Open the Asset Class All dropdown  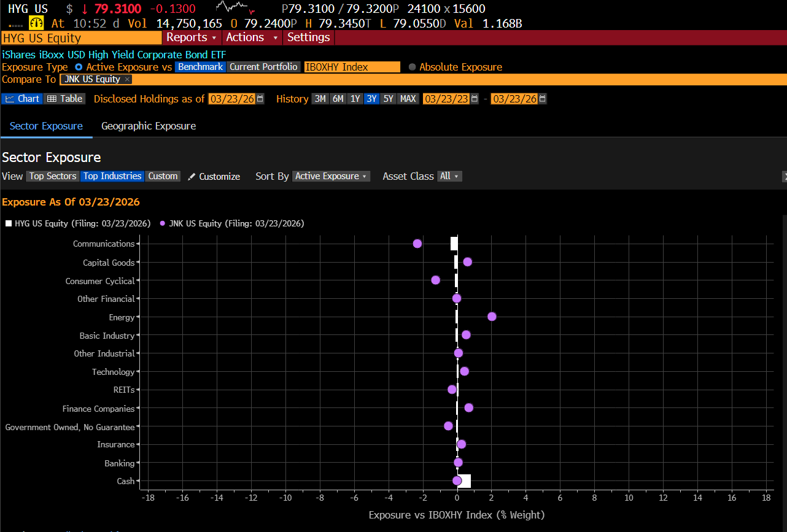coord(449,176)
